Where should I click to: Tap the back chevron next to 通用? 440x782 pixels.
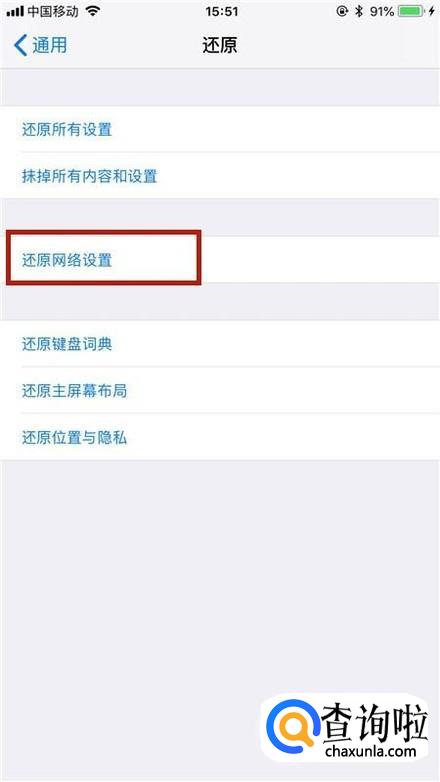point(20,45)
